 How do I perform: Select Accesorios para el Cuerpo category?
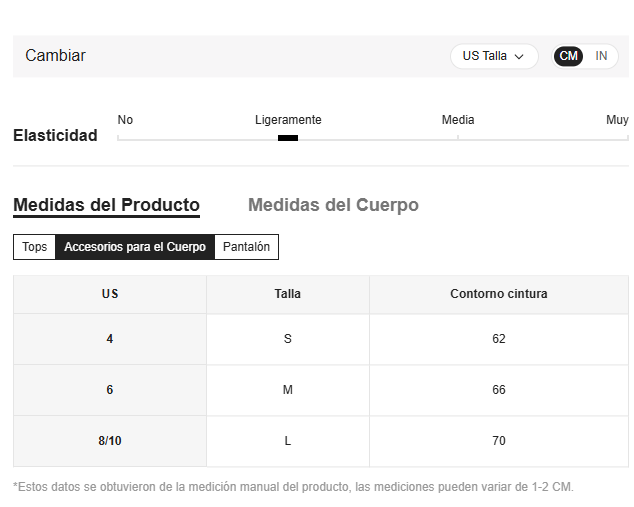[135, 247]
